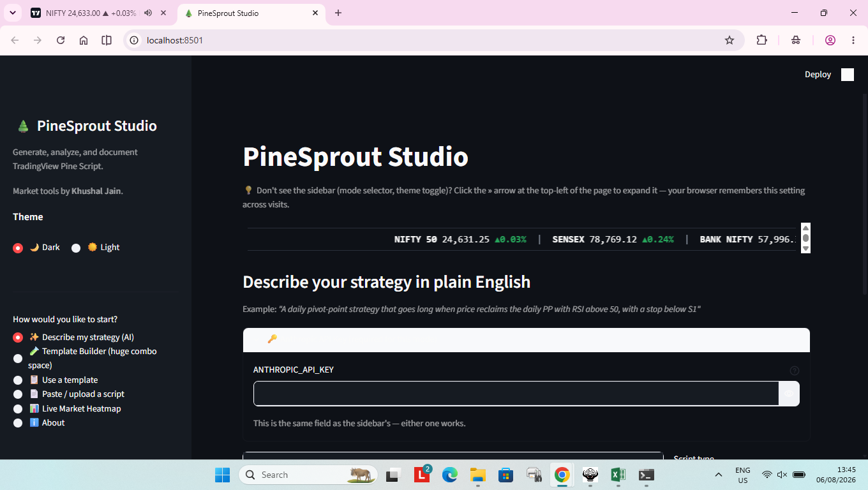Click the ticker scrollbar up arrow
Image resolution: width=868 pixels, height=490 pixels.
[805, 228]
